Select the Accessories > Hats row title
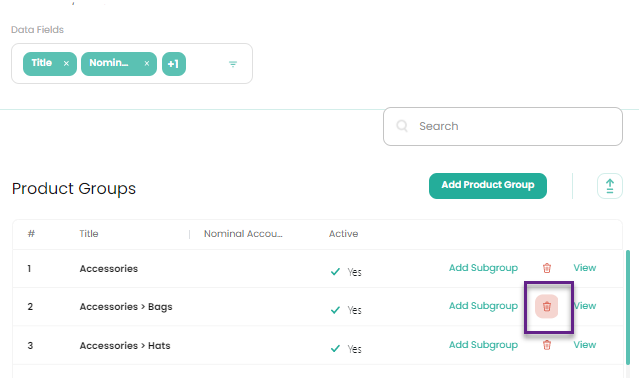 coord(125,346)
